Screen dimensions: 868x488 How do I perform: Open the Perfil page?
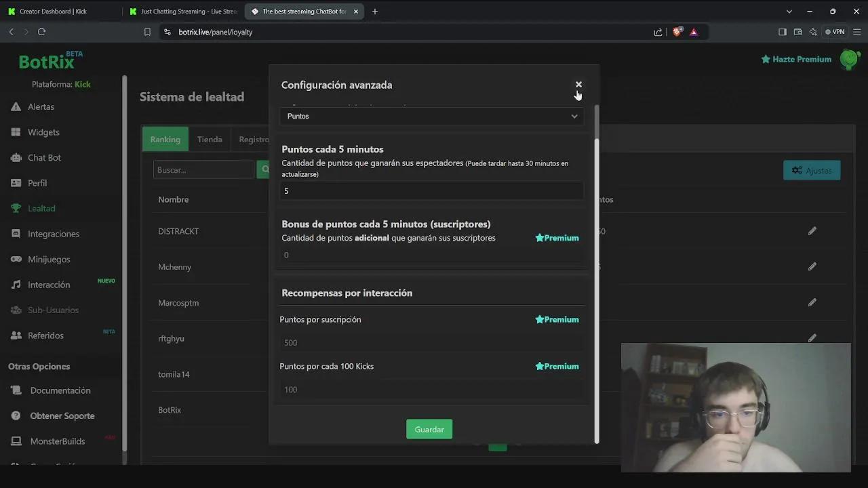click(37, 183)
